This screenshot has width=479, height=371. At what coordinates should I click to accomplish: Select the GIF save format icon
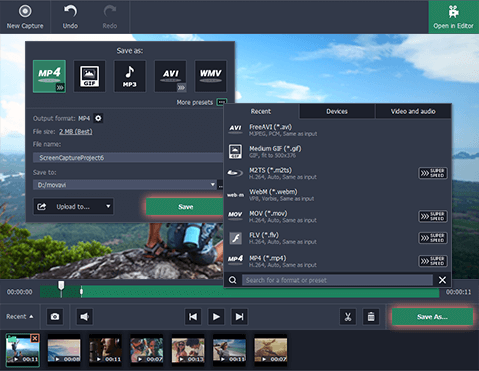90,76
